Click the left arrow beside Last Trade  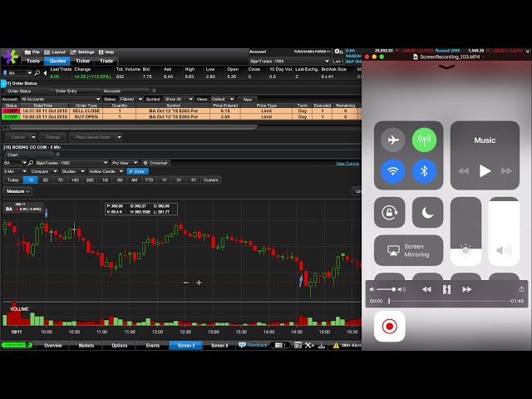pos(45,73)
